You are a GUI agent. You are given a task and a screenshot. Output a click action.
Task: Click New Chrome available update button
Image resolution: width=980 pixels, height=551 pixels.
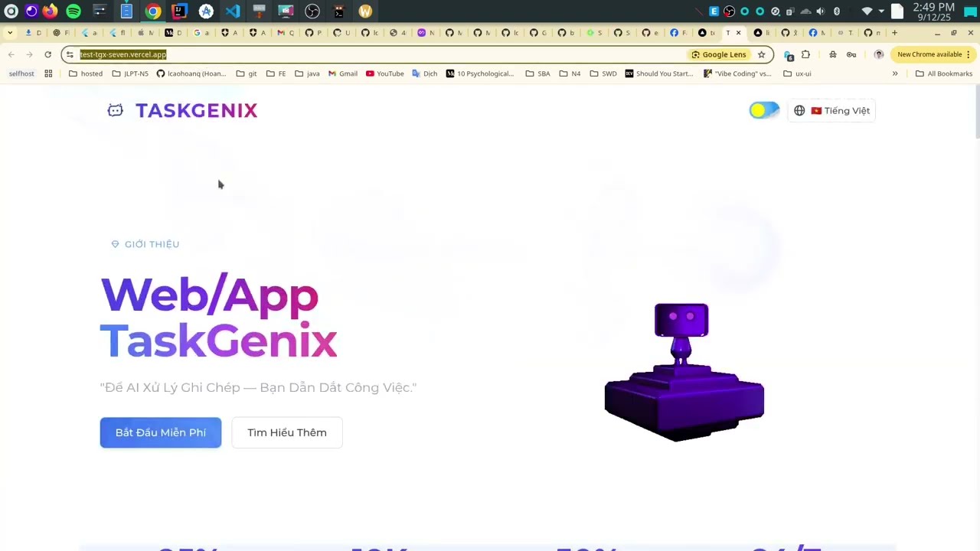pyautogui.click(x=933, y=54)
